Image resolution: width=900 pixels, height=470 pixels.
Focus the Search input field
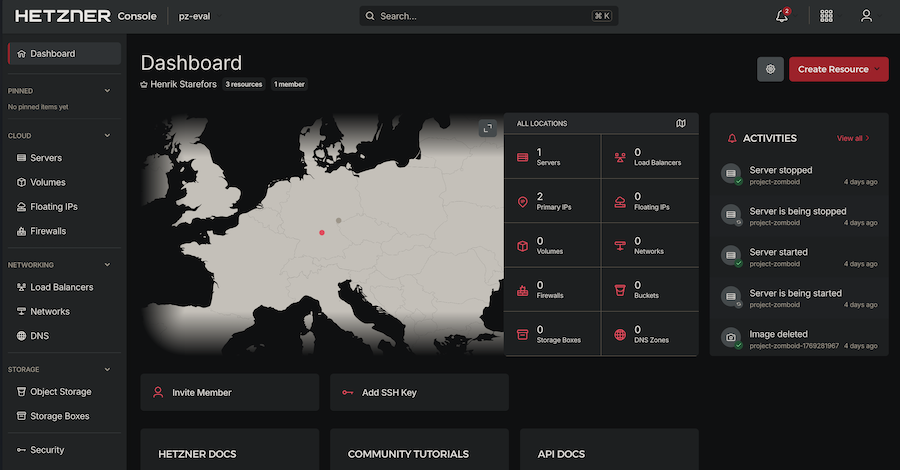point(488,16)
